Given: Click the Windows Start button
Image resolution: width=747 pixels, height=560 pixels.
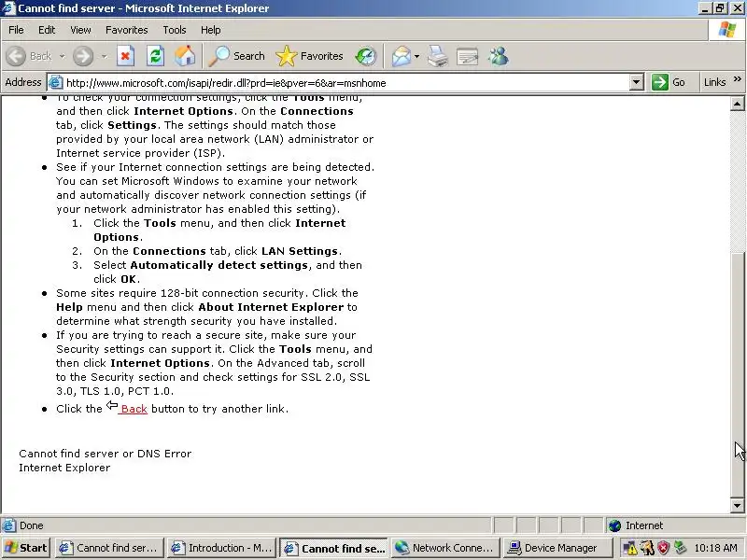Looking at the screenshot, I should (x=26, y=548).
